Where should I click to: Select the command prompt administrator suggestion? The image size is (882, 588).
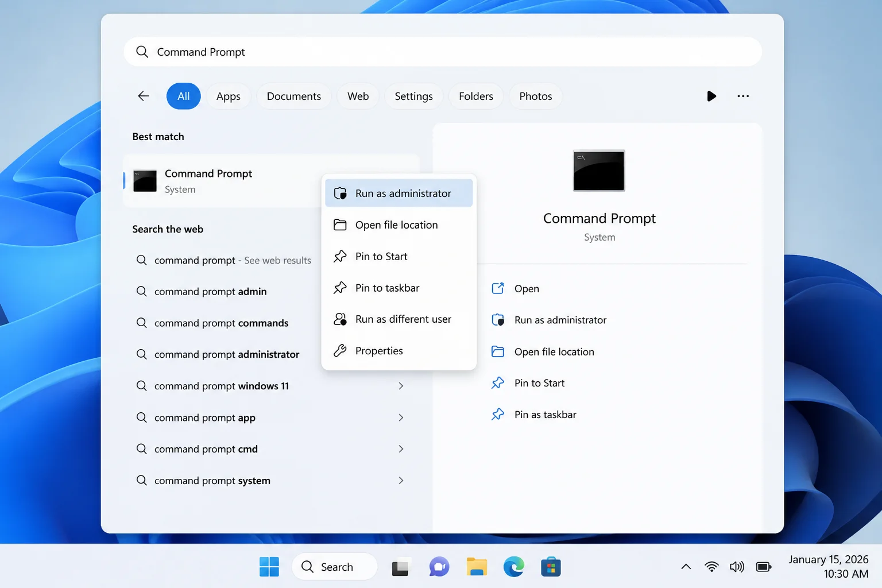[x=227, y=354]
